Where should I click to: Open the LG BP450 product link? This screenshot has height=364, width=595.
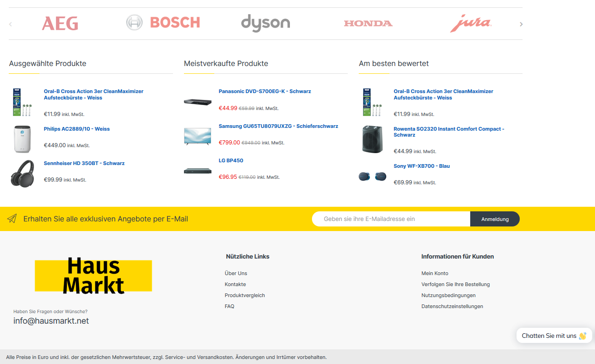pos(231,160)
